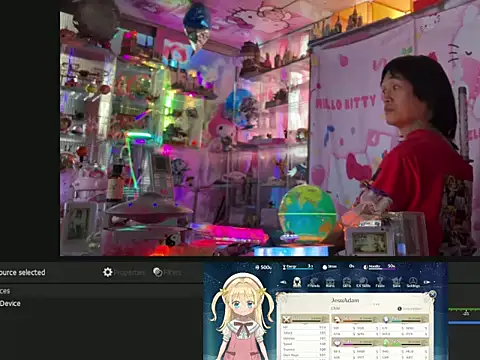
Task: Close the JesuAdam profile panel
Action: coord(432,294)
